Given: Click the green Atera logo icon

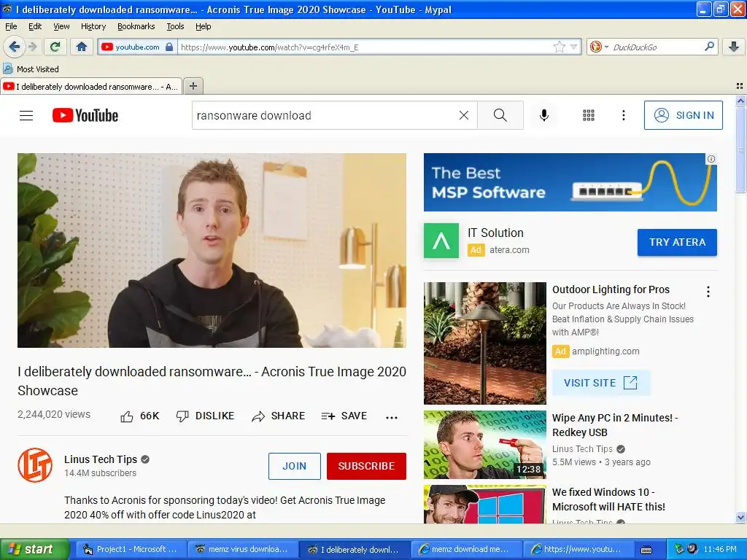Looking at the screenshot, I should [441, 241].
